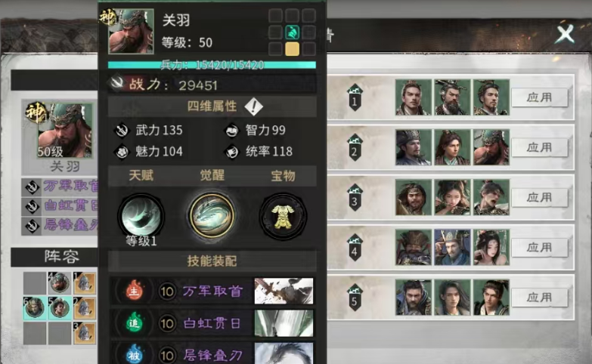Select highlighted green formation grid cell
The width and height of the screenshot is (592, 364).
[292, 32]
